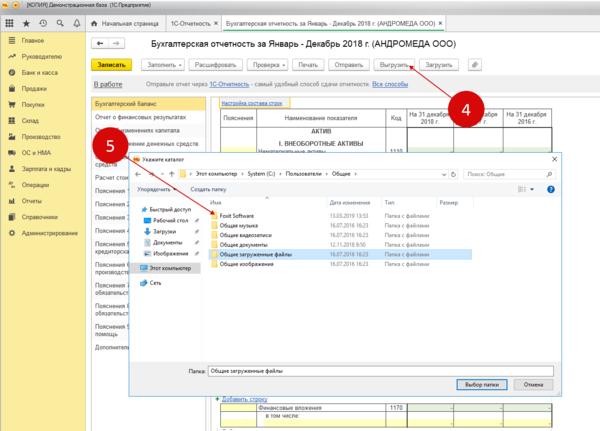Expand the Заполнить dropdown button
The image size is (600, 431).
click(x=162, y=64)
